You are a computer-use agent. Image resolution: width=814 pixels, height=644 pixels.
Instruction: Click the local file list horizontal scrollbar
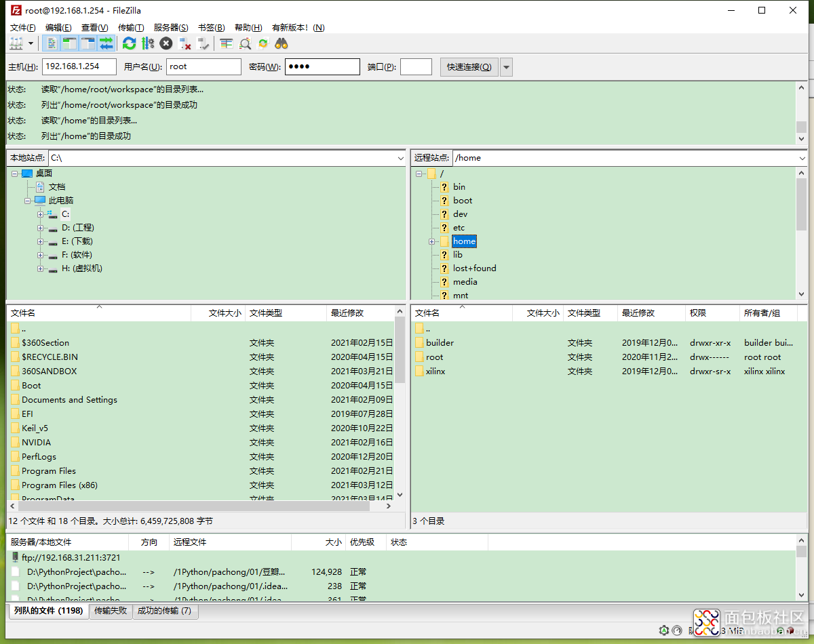click(199, 506)
